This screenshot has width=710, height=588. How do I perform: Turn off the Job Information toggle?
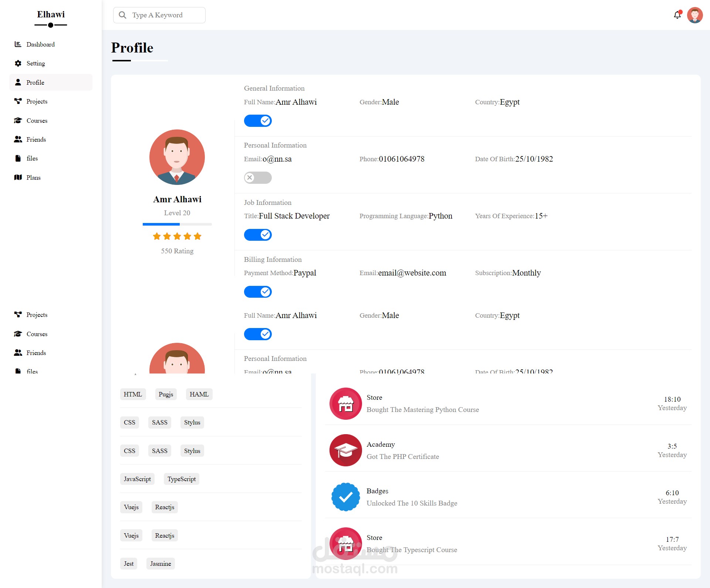click(258, 235)
